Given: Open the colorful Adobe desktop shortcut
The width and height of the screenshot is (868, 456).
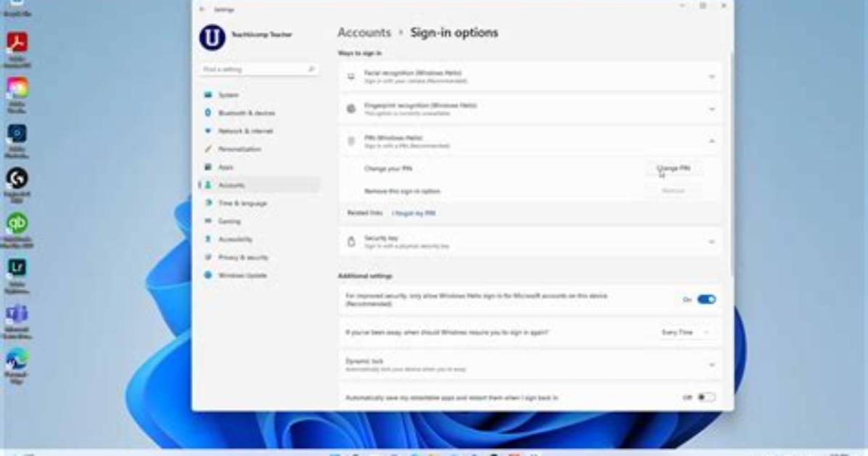Looking at the screenshot, I should click(17, 88).
